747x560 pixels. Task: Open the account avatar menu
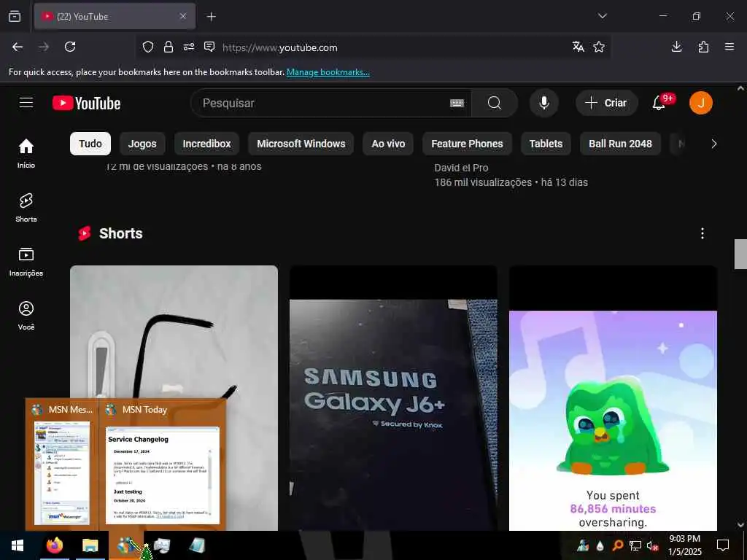coord(701,103)
